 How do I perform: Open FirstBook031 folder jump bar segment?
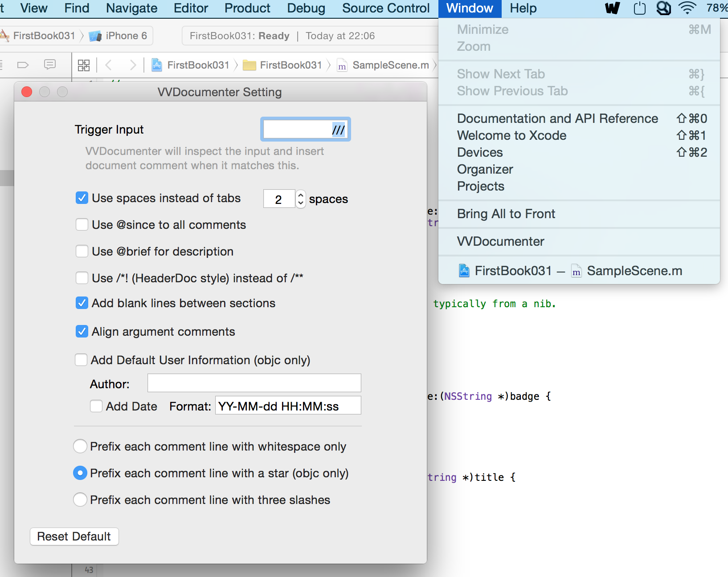(x=282, y=65)
